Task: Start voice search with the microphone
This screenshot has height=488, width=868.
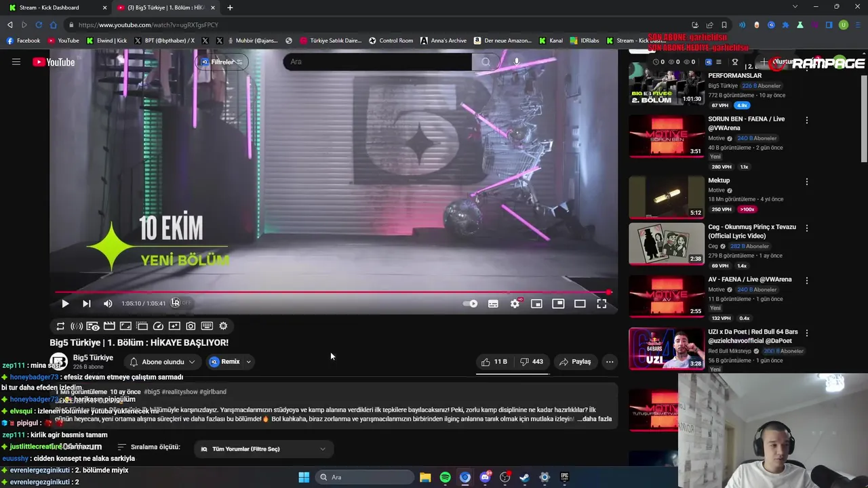Action: pos(517,62)
